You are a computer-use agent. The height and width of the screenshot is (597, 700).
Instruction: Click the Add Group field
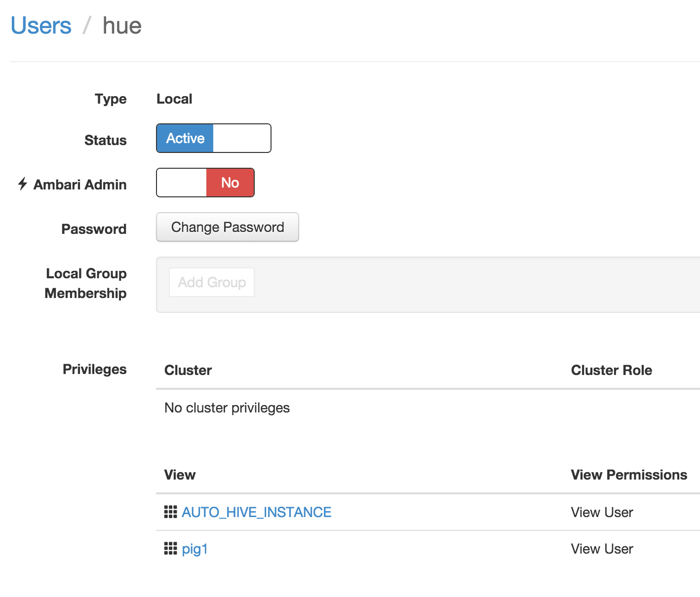tap(211, 282)
